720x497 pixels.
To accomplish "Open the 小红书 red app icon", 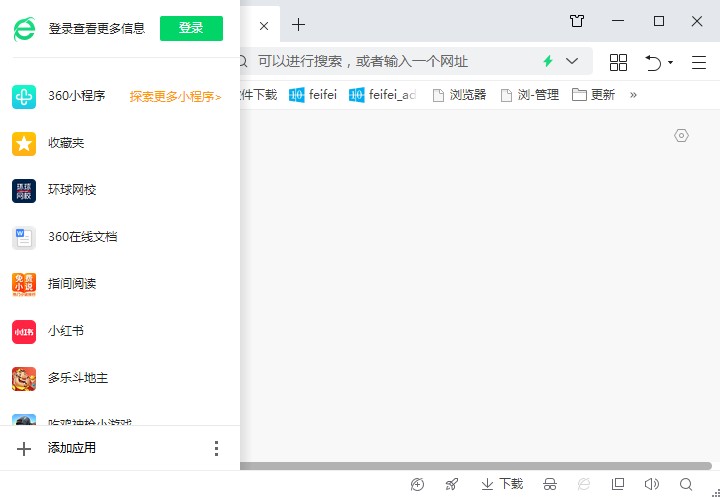I will pos(24,332).
